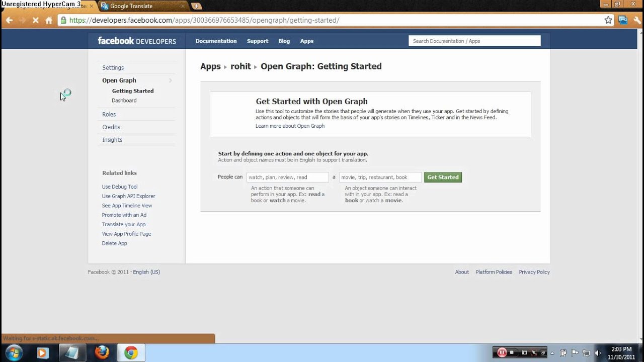Focus the object field (movie, trip, restaurant, book)

pos(380,177)
